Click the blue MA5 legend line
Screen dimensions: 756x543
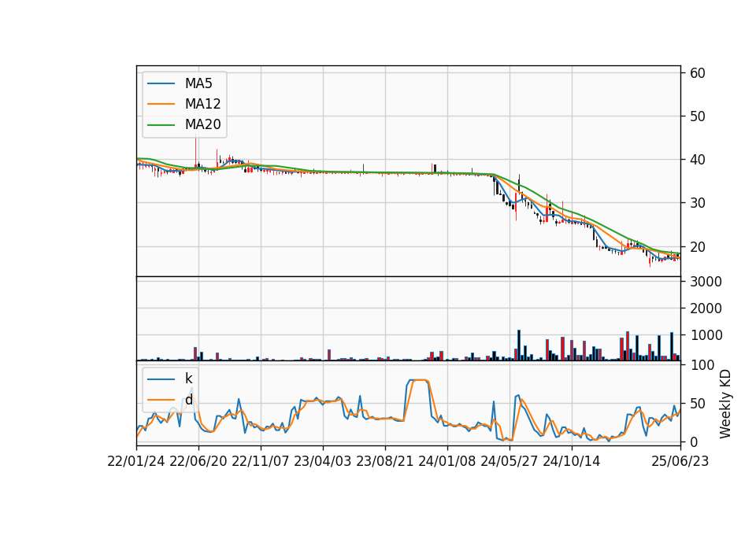point(161,84)
